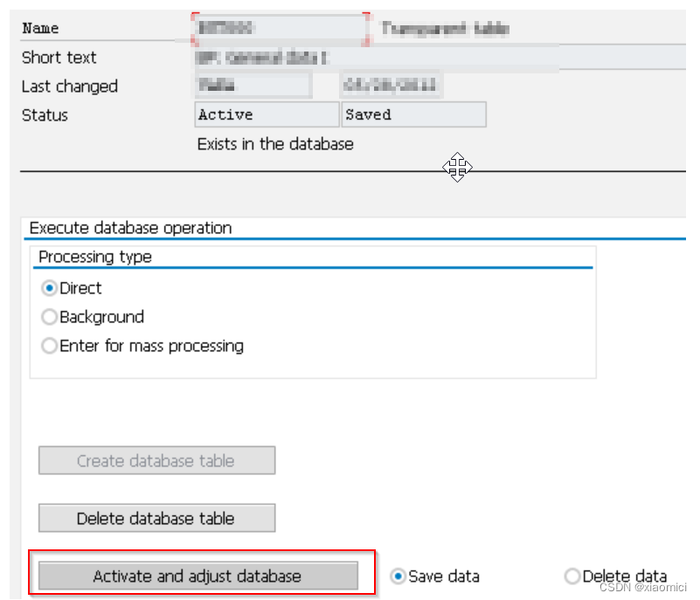Image resolution: width=700 pixels, height=600 pixels.
Task: Click the Exists in the database text
Action: (x=273, y=144)
